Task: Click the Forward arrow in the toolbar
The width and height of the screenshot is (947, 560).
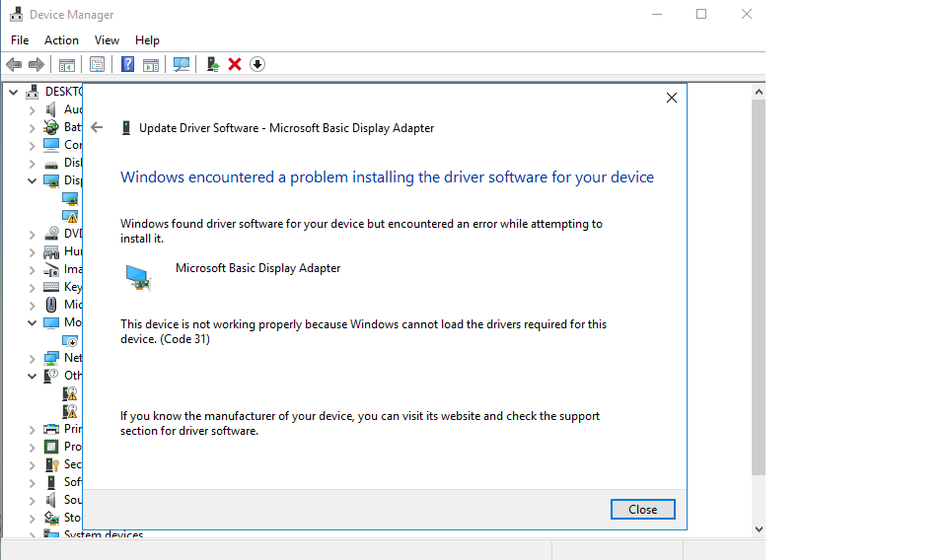Action: [x=36, y=64]
